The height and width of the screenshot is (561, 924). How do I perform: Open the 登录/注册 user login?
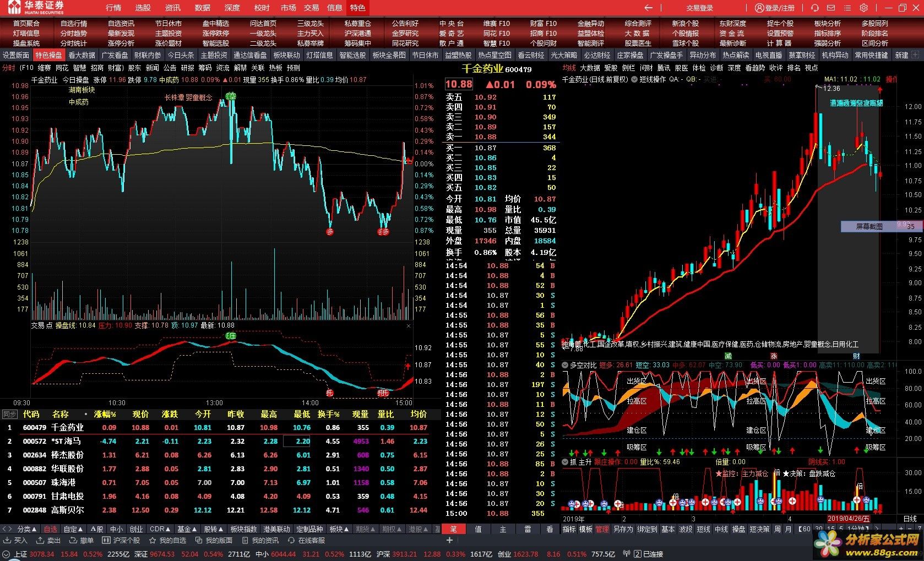tap(775, 8)
